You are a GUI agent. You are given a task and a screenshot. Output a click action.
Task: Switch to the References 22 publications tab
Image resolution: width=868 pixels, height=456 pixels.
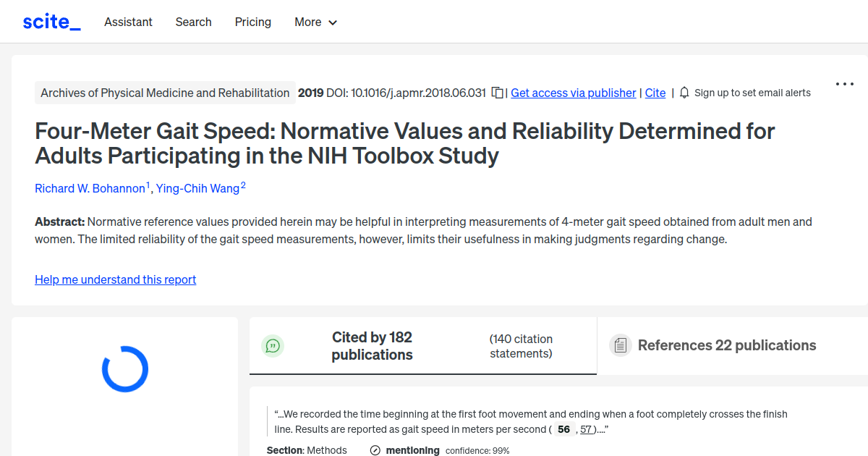point(726,345)
